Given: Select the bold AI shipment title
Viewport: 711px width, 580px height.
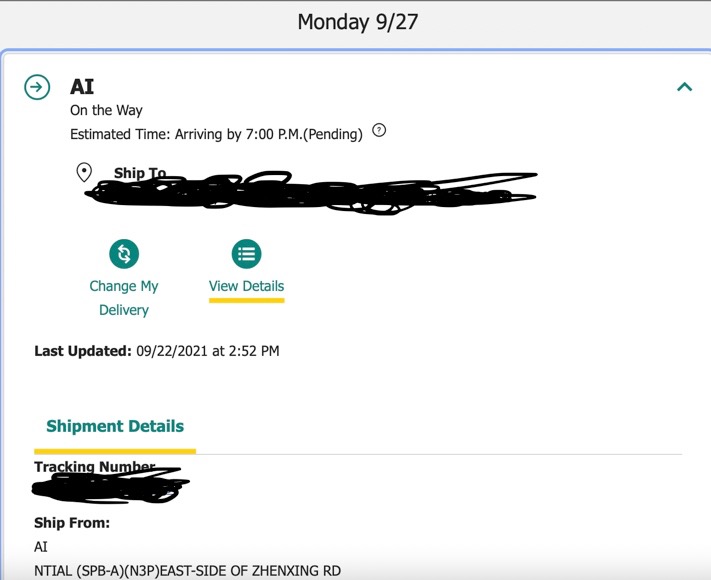Looking at the screenshot, I should click(82, 87).
